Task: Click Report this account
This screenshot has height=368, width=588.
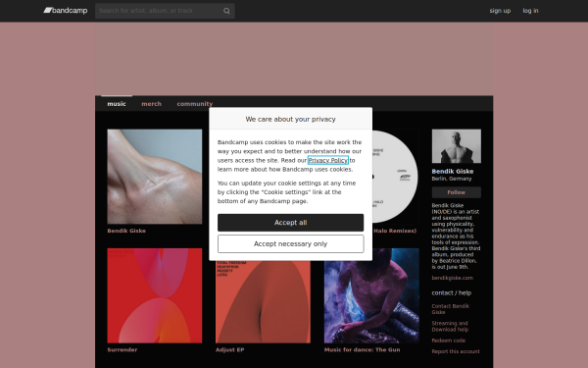Action: click(x=456, y=352)
